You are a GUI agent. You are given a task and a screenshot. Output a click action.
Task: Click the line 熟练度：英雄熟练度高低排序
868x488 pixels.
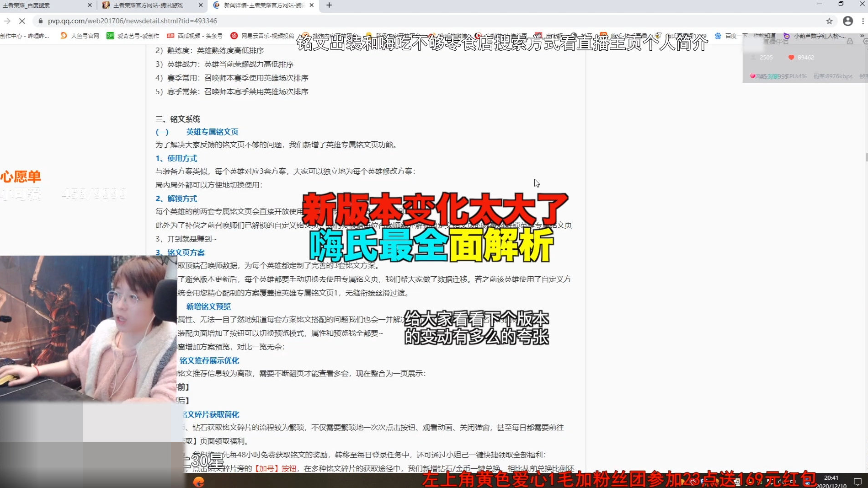coord(209,50)
